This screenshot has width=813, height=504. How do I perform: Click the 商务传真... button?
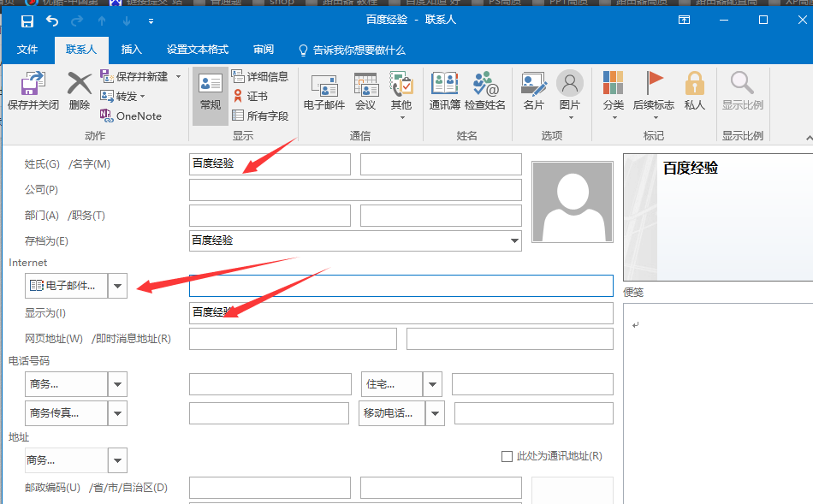click(66, 413)
